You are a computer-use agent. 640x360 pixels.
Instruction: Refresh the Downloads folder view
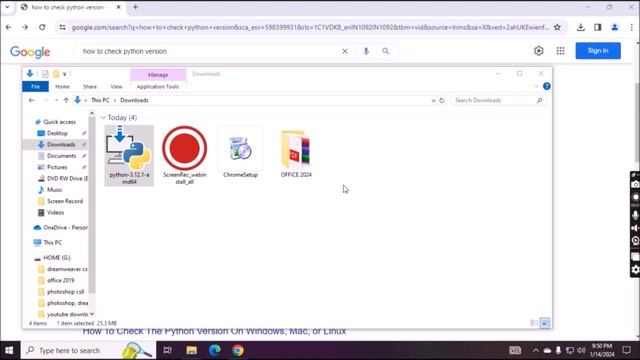[x=441, y=100]
